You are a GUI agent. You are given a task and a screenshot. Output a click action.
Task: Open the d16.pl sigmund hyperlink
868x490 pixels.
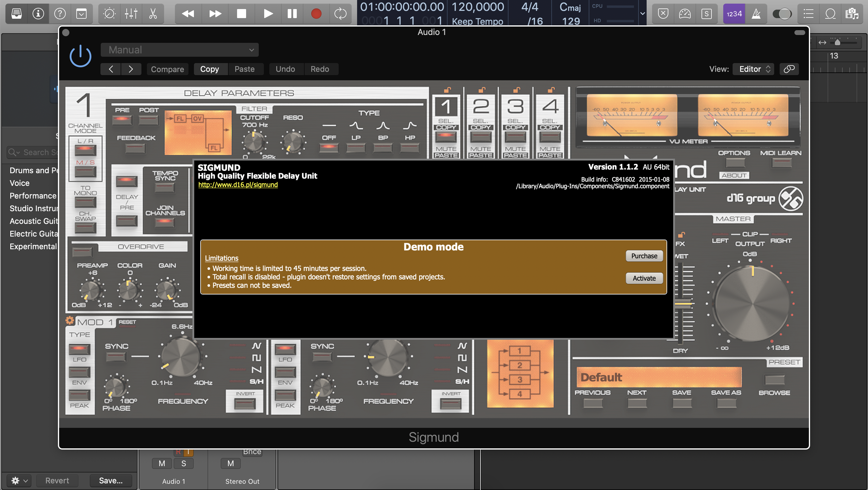pyautogui.click(x=238, y=185)
